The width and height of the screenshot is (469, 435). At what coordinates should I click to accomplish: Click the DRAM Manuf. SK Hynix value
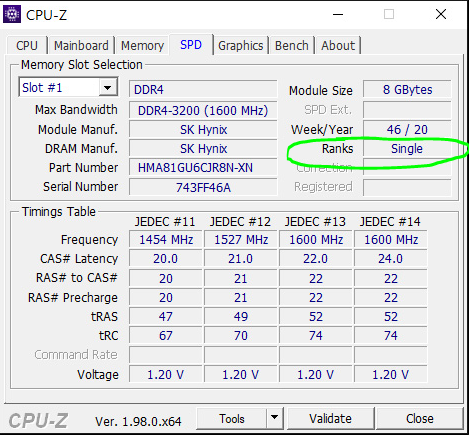tap(203, 149)
